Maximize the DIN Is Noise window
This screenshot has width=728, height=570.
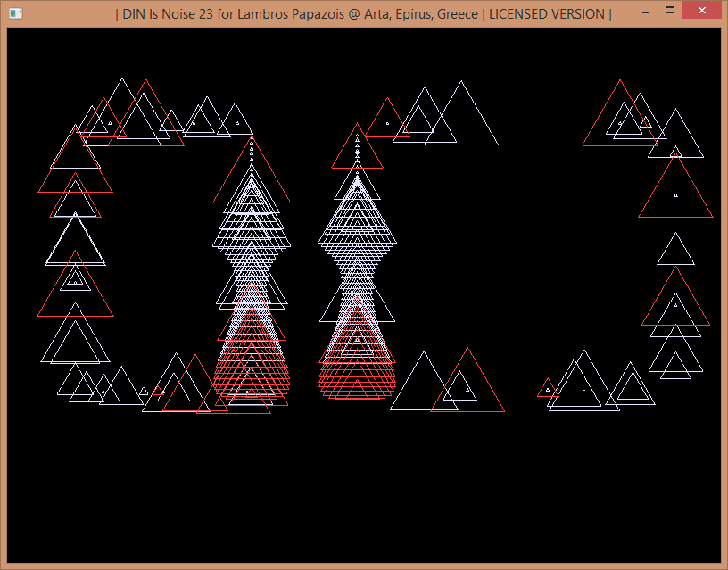[669, 10]
